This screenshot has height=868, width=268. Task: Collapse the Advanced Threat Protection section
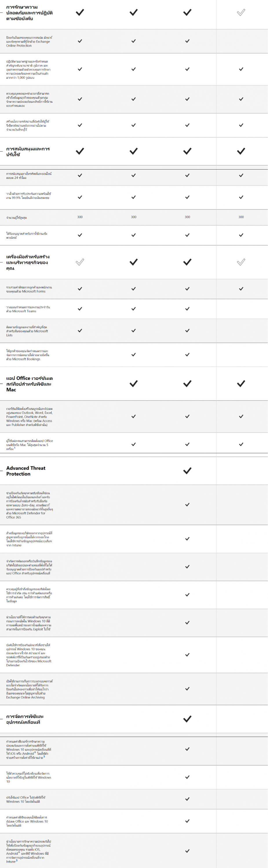2,471
